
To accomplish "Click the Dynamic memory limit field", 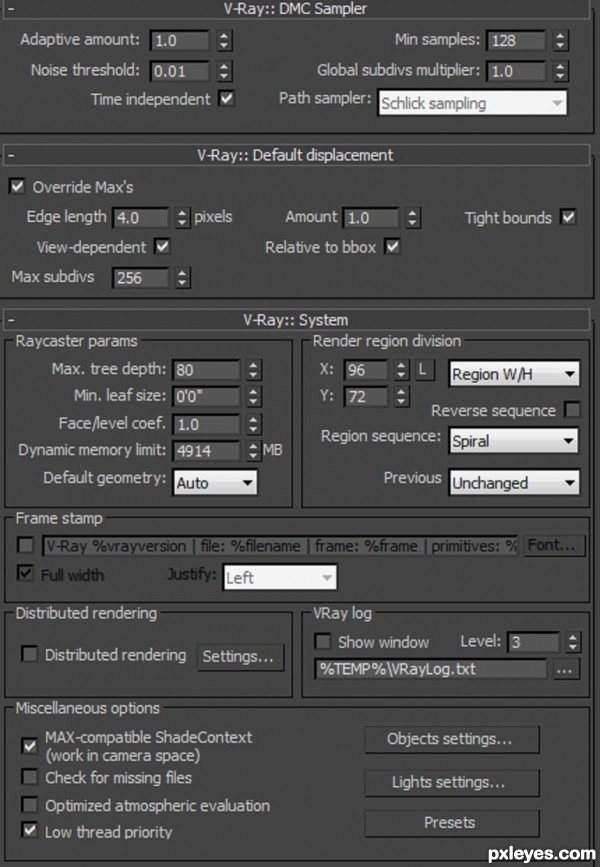I will [x=207, y=451].
